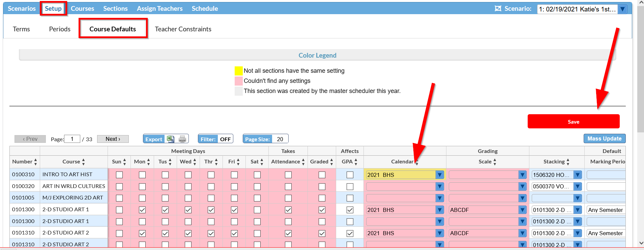This screenshot has width=644, height=250.
Task: Click the yellow legend color swatch
Action: click(x=239, y=71)
